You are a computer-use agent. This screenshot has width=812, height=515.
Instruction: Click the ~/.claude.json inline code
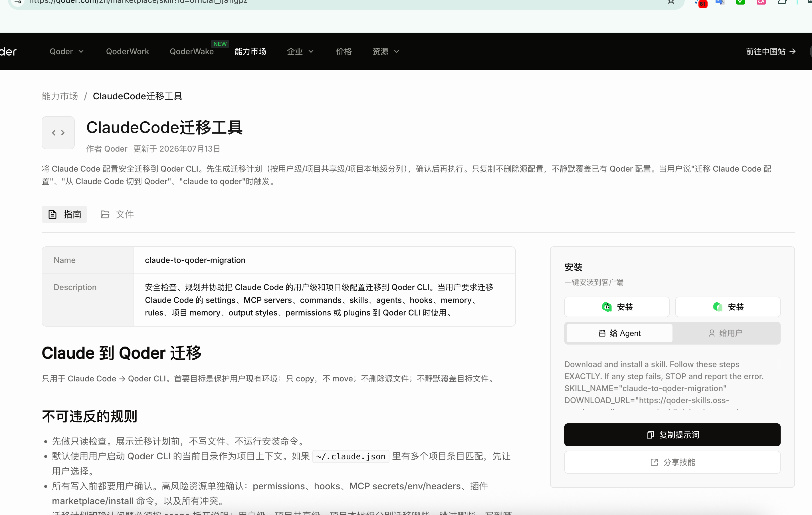pos(351,456)
